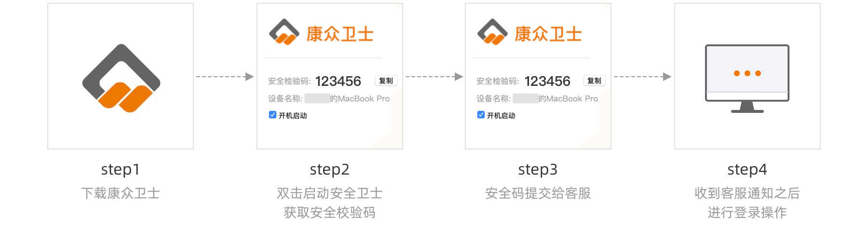Click the 康众卫士 logo icon in step2 panel
The height and width of the screenshot is (245, 868).
point(284,32)
